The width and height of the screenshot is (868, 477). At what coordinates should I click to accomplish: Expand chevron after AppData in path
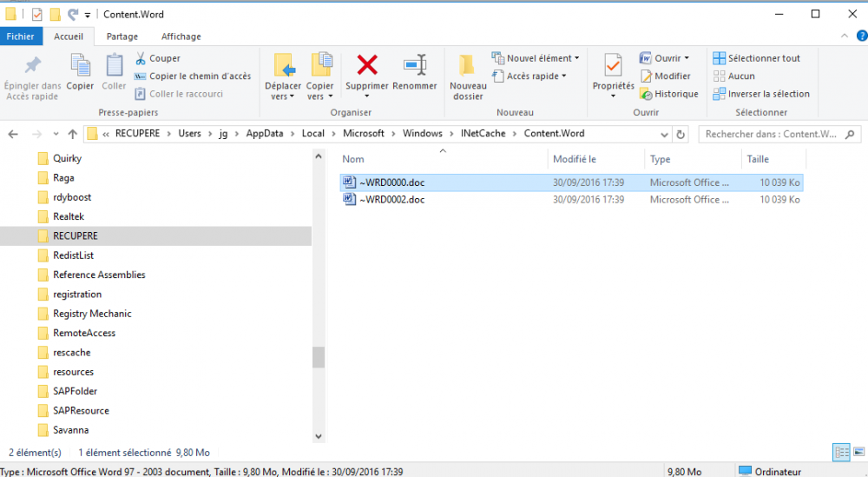[293, 134]
